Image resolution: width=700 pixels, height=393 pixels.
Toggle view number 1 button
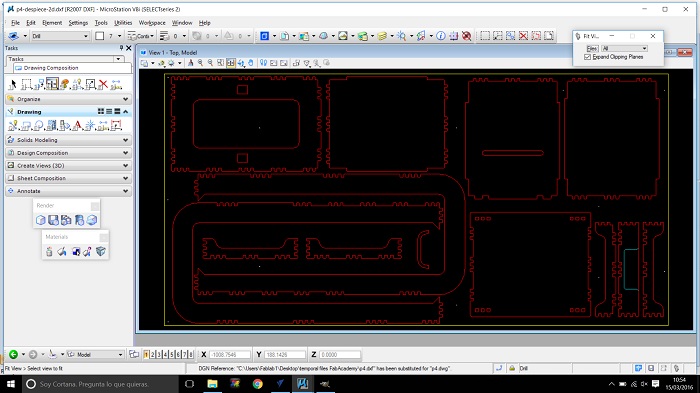point(146,355)
